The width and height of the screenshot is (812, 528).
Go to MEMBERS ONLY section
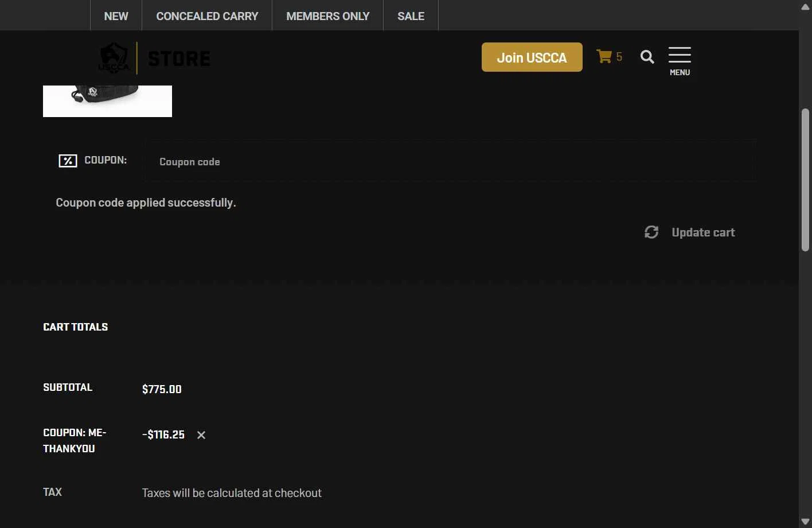click(327, 15)
